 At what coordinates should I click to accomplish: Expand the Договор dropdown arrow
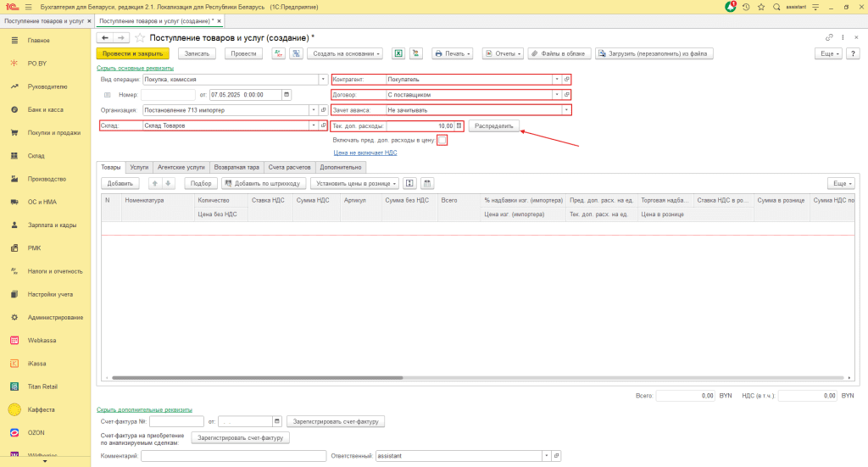(x=557, y=95)
